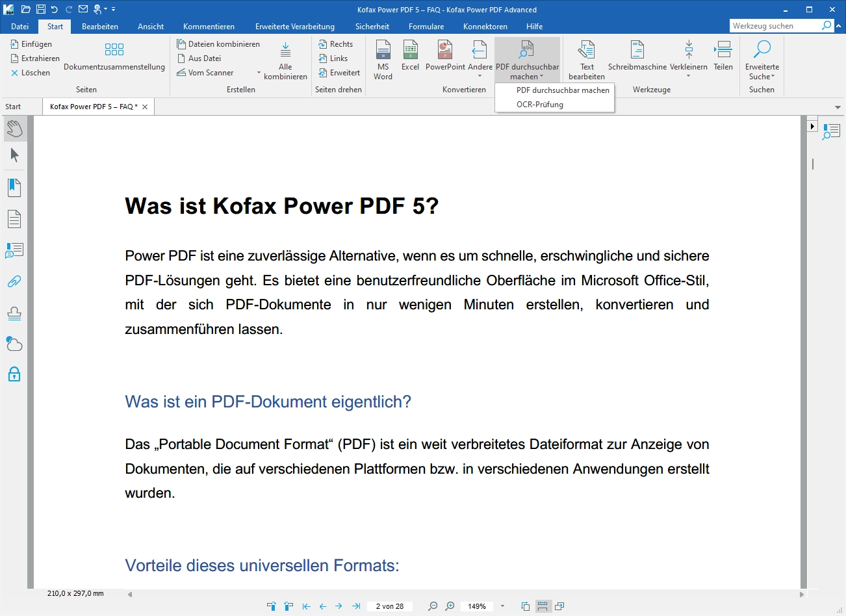Click Vom Scanner to scan a document
The height and width of the screenshot is (616, 846).
tap(205, 73)
